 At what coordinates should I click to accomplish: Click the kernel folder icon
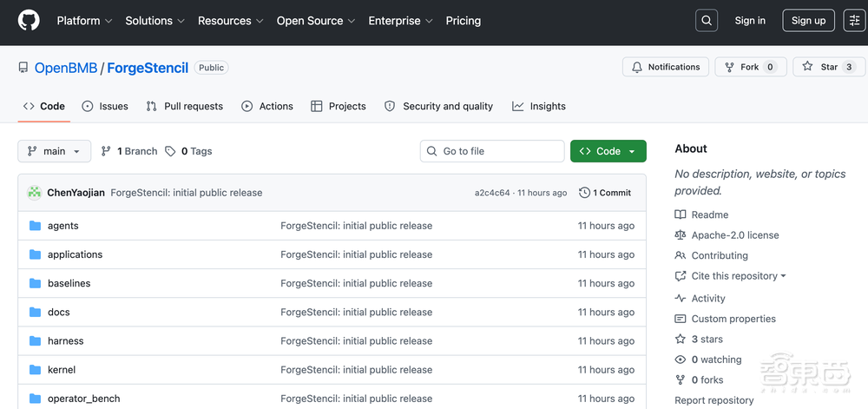click(36, 370)
